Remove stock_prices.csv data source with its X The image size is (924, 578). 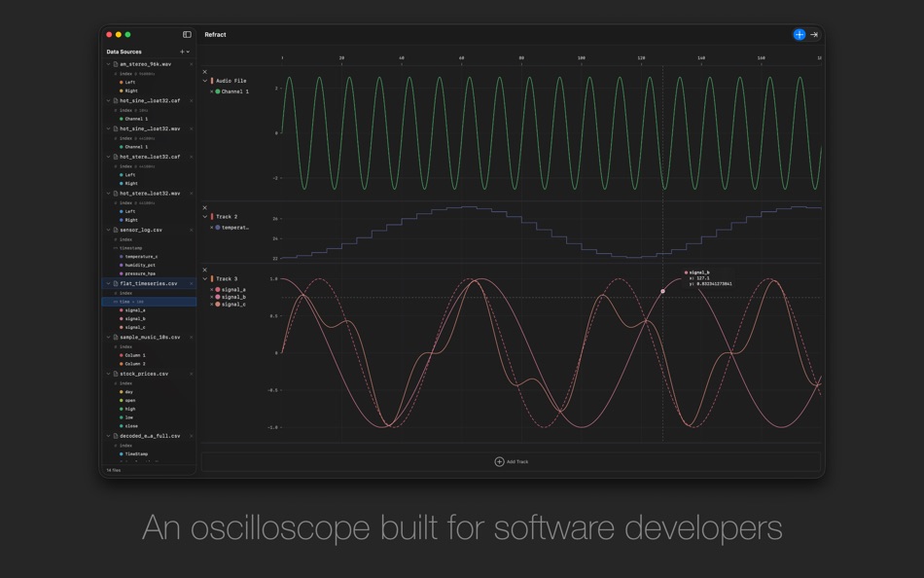(191, 374)
